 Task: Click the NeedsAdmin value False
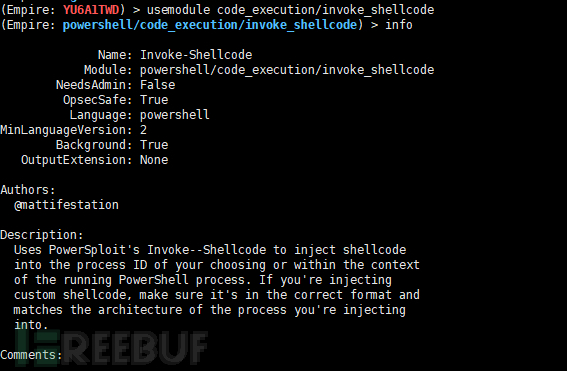[x=157, y=85]
